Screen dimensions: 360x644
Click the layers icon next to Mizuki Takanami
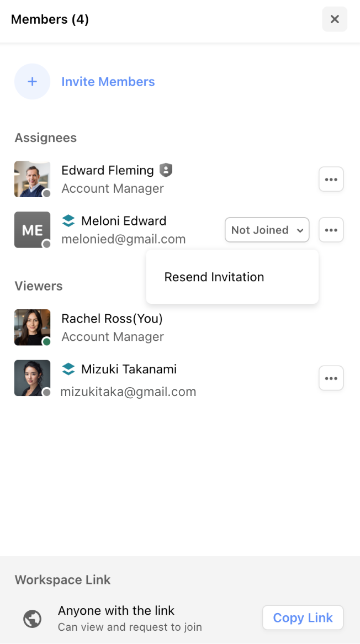pyautogui.click(x=68, y=369)
